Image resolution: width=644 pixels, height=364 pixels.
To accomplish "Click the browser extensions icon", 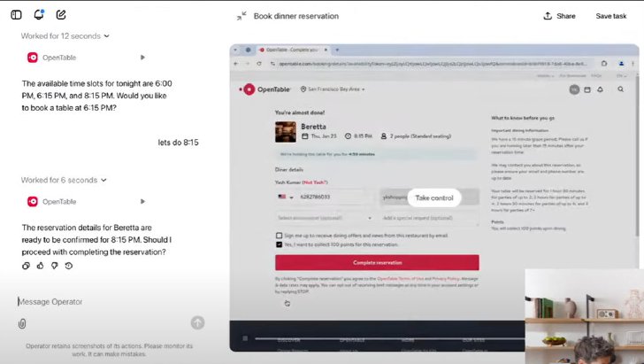I will tap(603, 64).
